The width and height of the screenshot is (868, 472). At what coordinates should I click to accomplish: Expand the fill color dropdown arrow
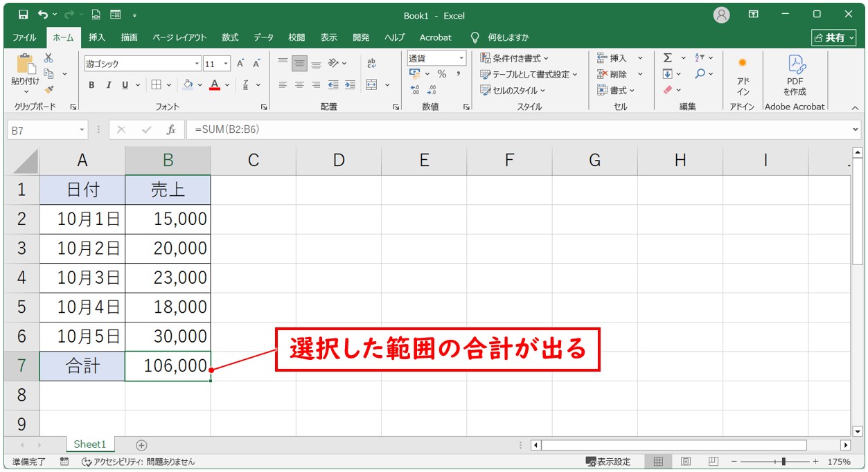[200, 84]
